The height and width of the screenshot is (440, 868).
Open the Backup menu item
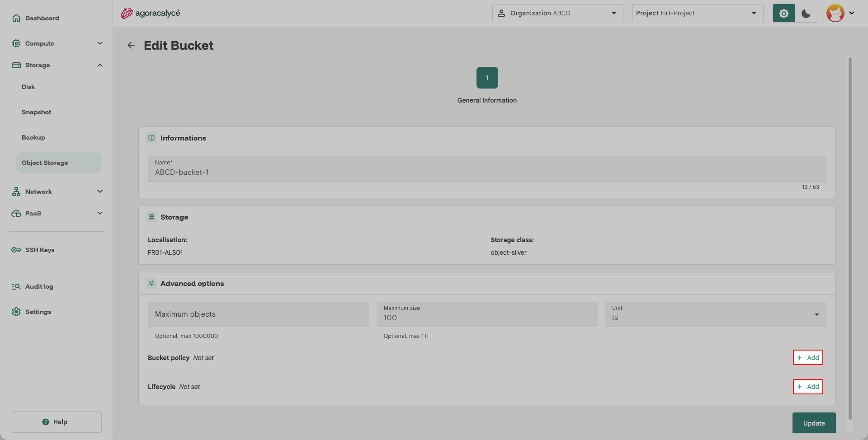coord(33,137)
